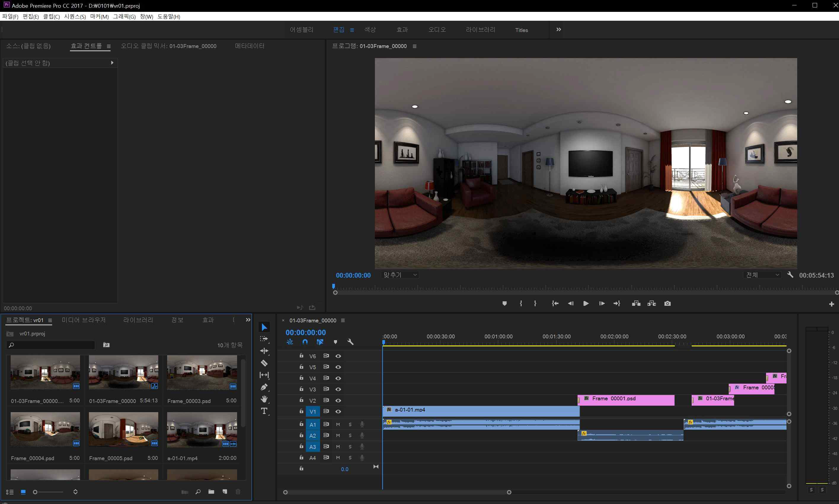This screenshot has width=839, height=504.
Task: Click the Add Marker icon in program monitor
Action: pos(504,303)
